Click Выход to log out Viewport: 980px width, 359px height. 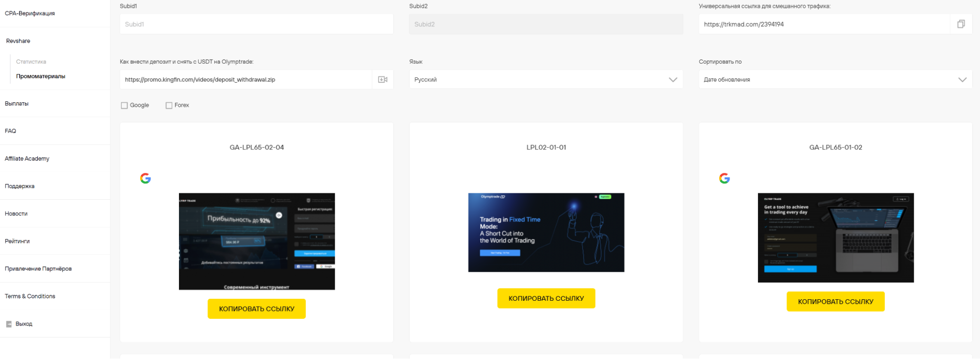click(x=24, y=324)
